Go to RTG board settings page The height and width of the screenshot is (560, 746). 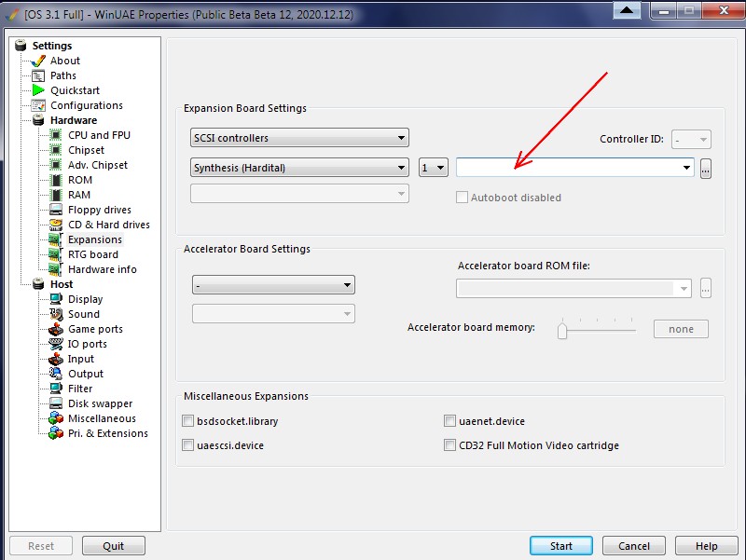tap(92, 254)
